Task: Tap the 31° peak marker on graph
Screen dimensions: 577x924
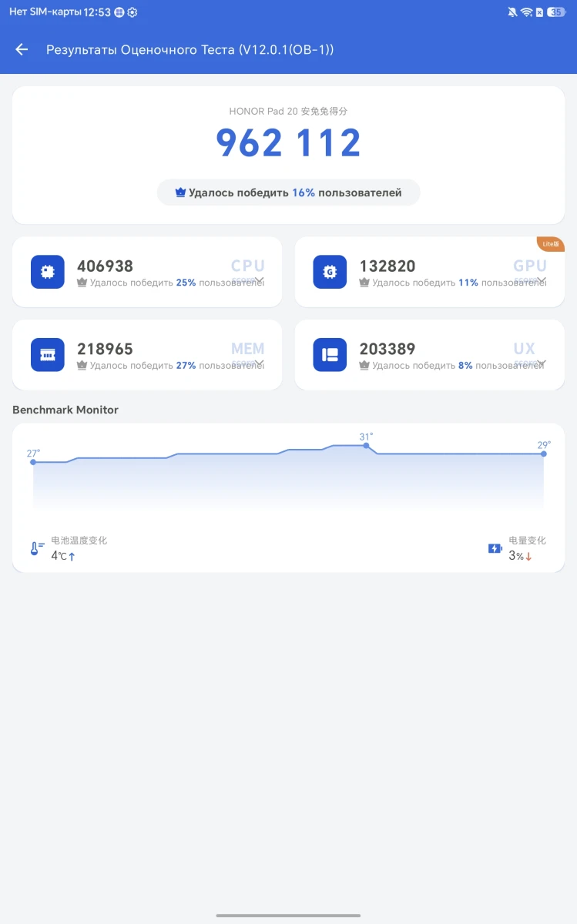Action: click(x=366, y=445)
